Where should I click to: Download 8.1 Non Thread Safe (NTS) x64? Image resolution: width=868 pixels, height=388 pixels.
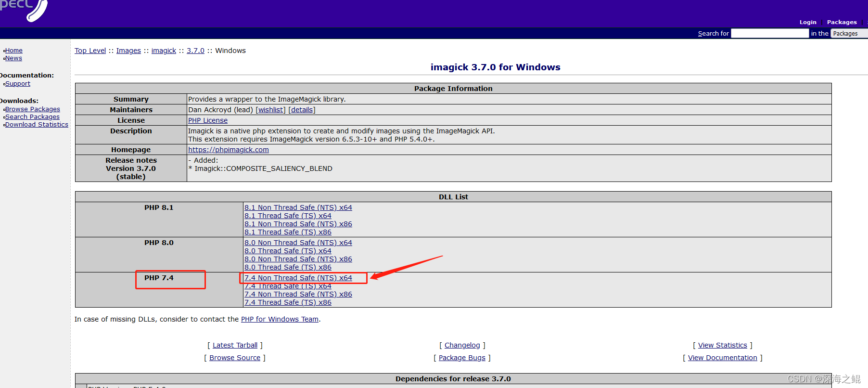tap(298, 207)
